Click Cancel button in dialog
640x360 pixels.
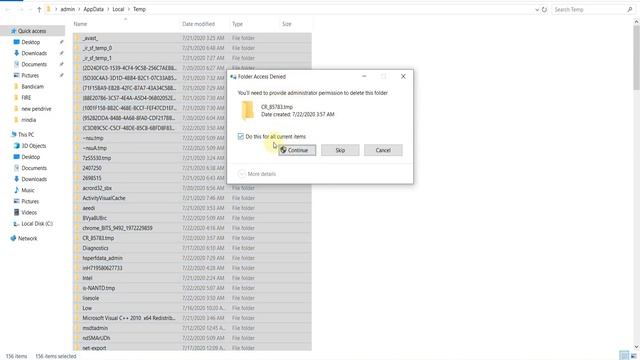383,150
